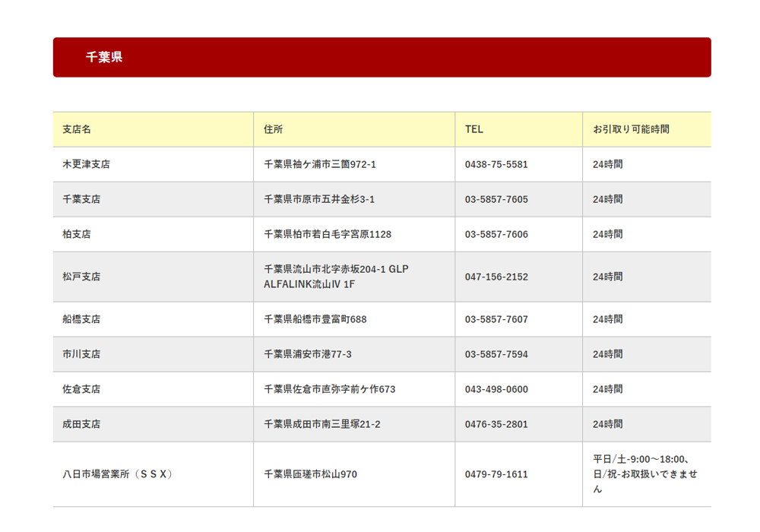Viewport: 760px width, 532px height.
Task: Click 24時間 in the 柏支店 row
Action: 608,234
